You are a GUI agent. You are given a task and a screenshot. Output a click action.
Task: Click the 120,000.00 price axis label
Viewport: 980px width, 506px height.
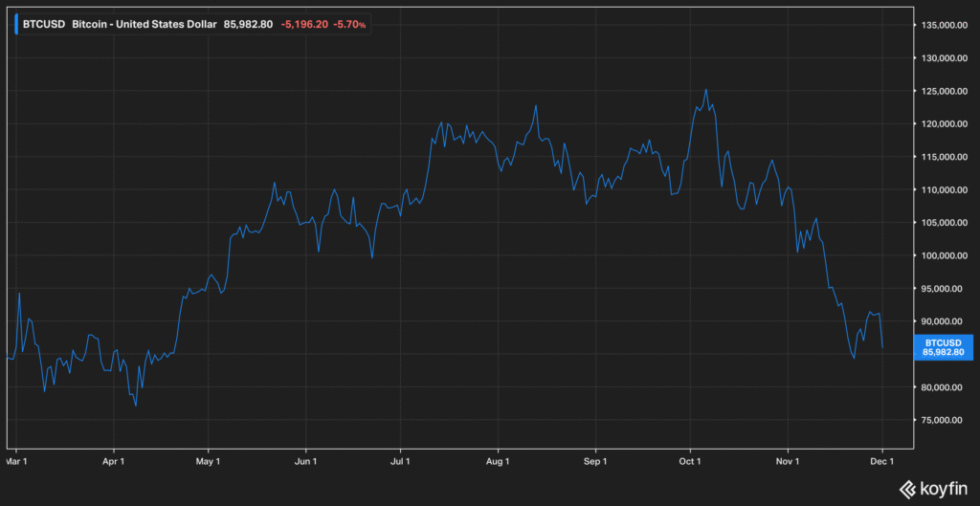click(x=944, y=123)
